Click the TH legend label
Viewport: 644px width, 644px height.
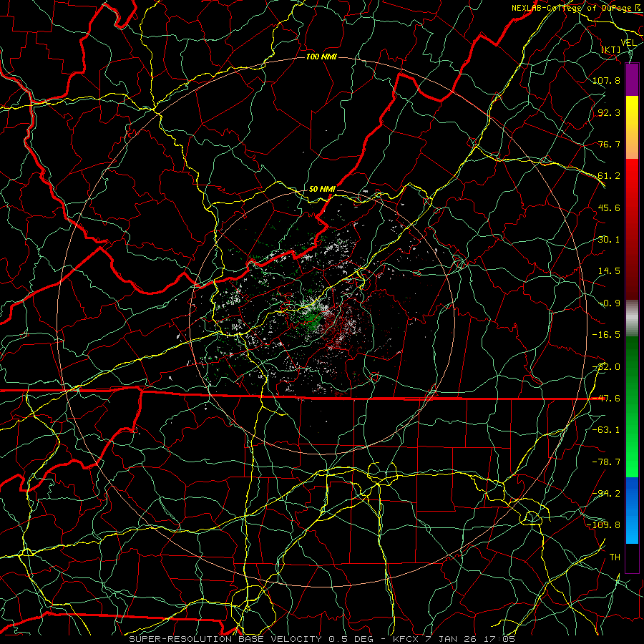[615, 557]
